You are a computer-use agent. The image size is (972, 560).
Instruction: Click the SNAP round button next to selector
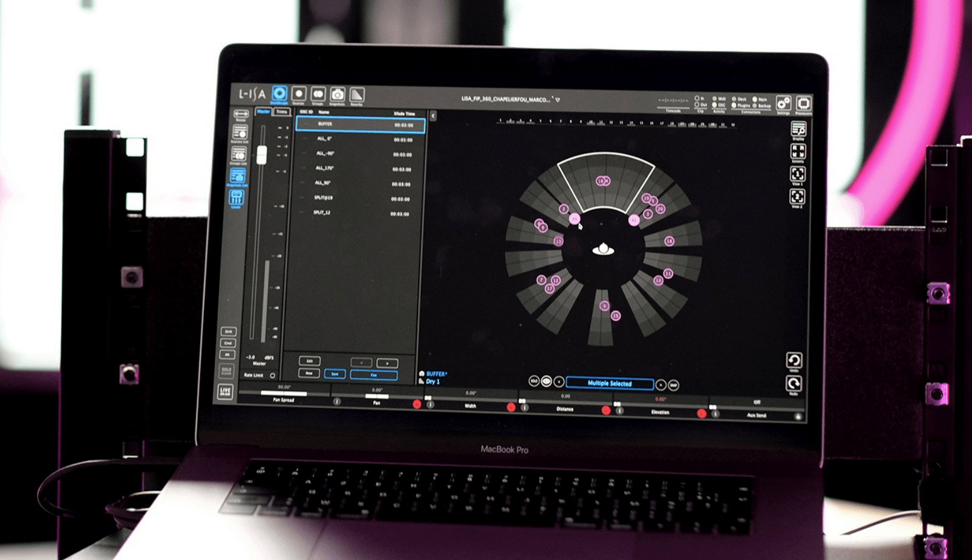pyautogui.click(x=673, y=385)
